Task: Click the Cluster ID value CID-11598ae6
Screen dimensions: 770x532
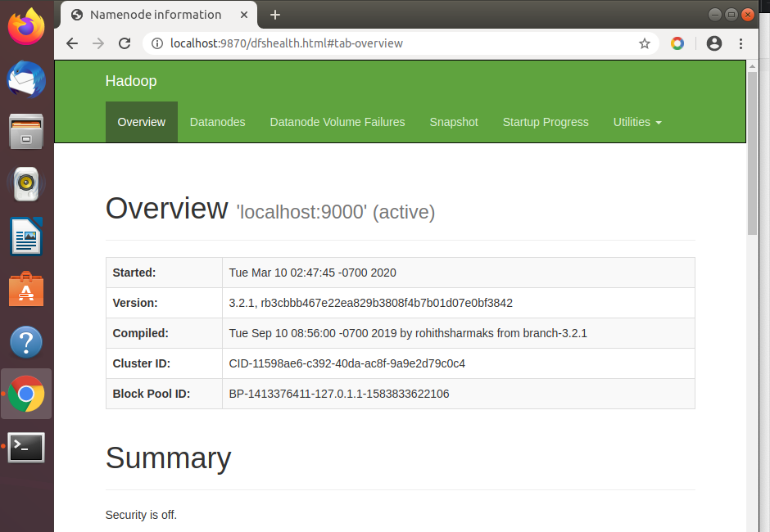Action: (346, 363)
